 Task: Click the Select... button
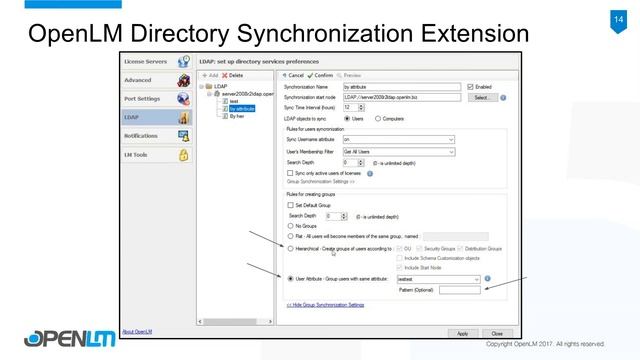tap(483, 98)
